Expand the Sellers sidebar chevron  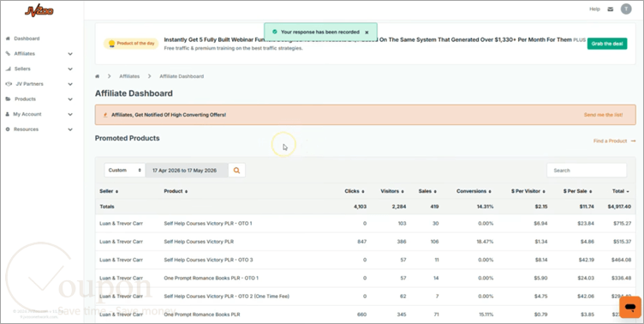pos(70,69)
